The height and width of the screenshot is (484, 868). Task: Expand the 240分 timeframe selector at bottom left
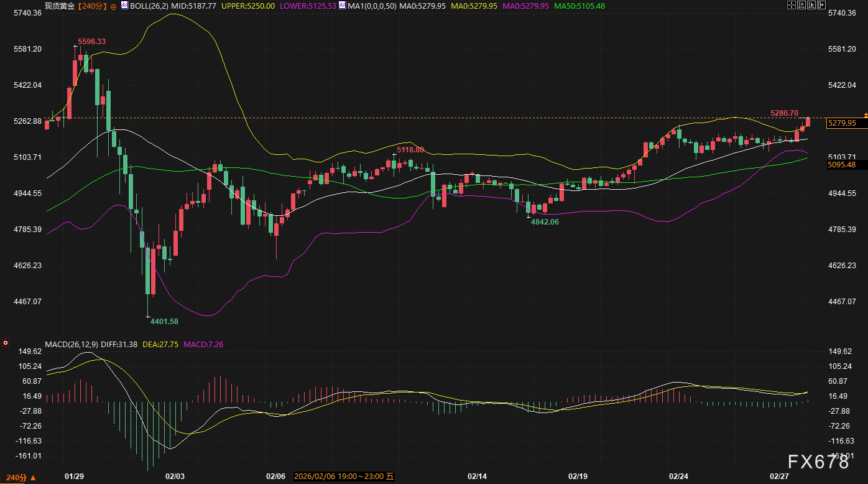click(17, 477)
